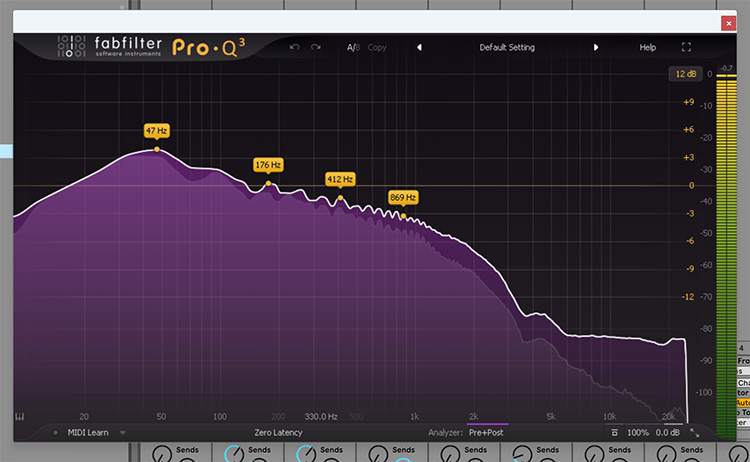Click the FabFilter logo
Image resolution: width=750 pixels, height=462 pixels.
tap(110, 46)
